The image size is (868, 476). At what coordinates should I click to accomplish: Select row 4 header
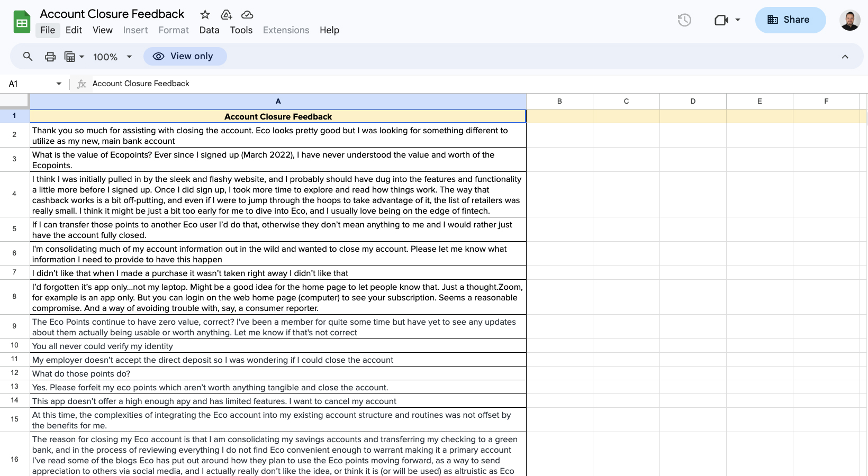pyautogui.click(x=14, y=194)
